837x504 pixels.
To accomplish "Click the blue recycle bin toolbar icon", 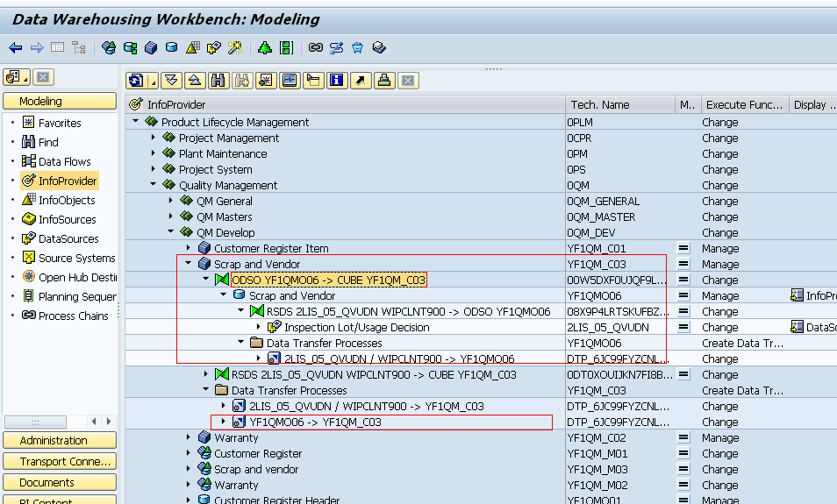I will [357, 48].
